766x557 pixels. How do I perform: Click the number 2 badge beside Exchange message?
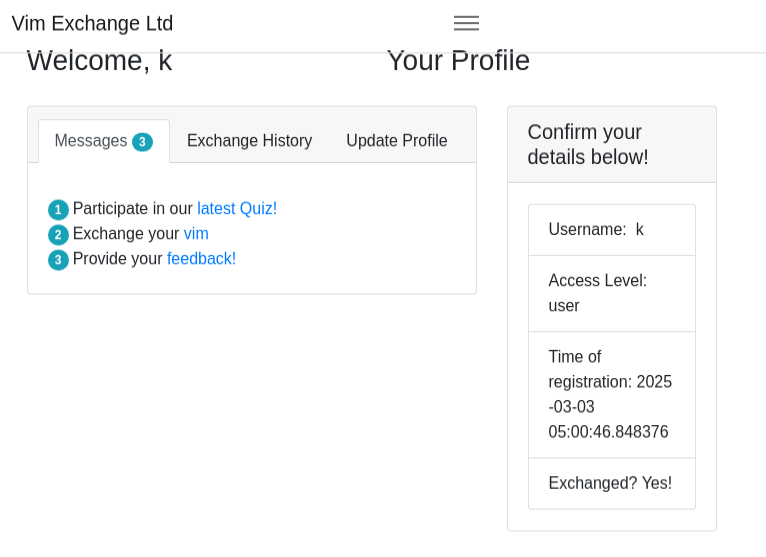(x=58, y=235)
